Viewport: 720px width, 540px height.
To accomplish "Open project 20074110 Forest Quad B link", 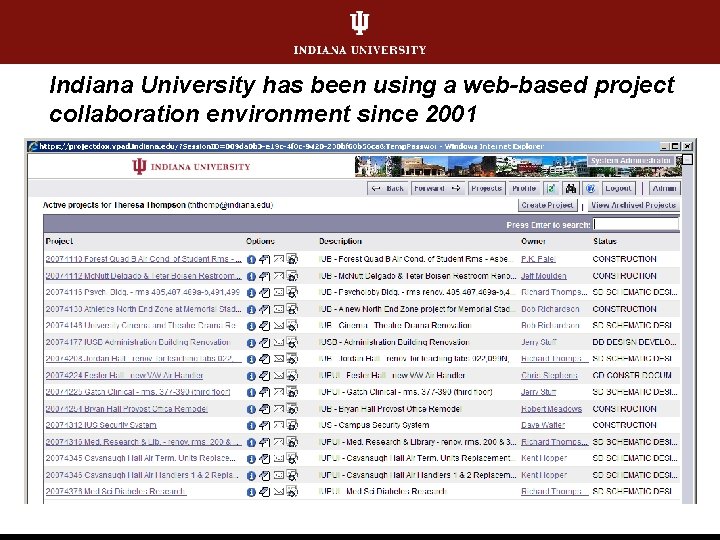I will point(143,259).
